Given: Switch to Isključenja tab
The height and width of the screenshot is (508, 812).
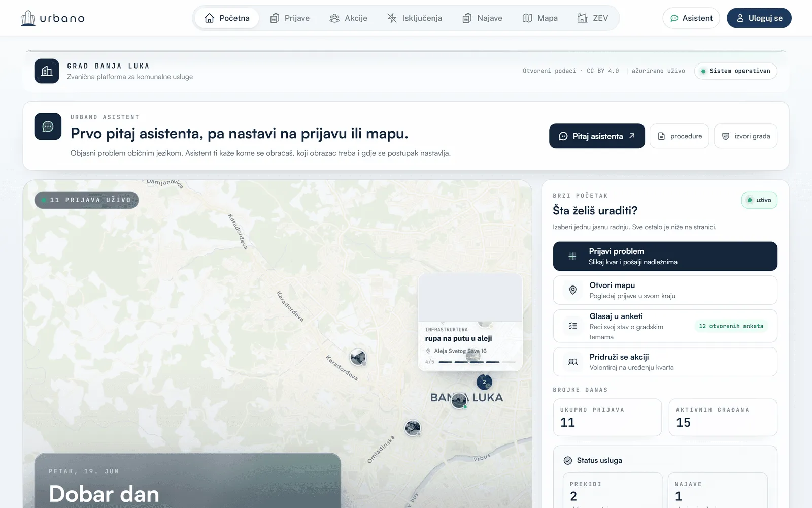Looking at the screenshot, I should point(415,18).
